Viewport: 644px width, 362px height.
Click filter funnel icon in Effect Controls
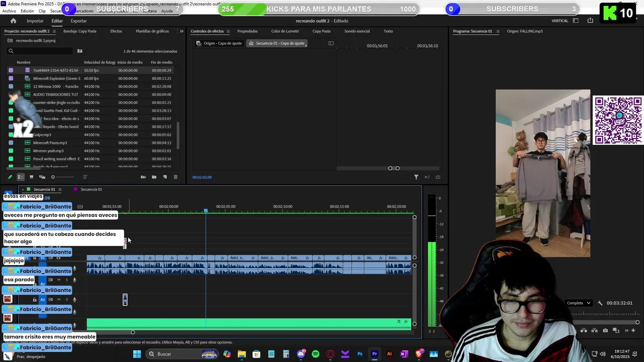point(416,177)
